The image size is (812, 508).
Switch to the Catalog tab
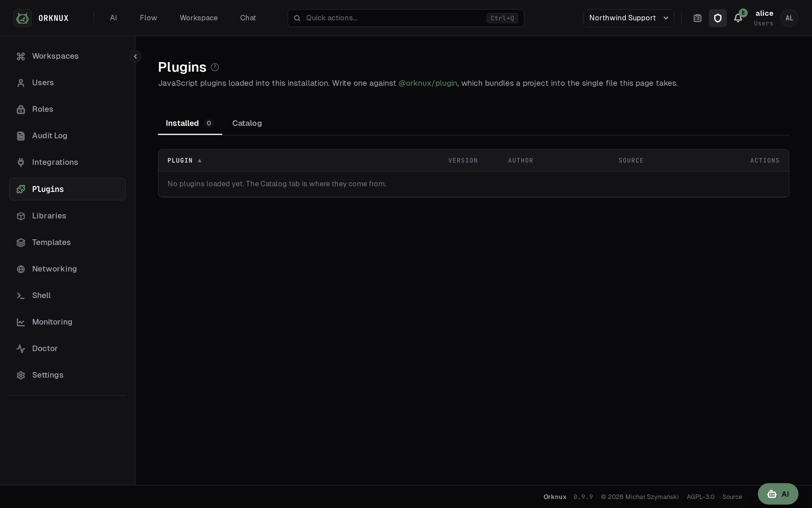point(247,123)
